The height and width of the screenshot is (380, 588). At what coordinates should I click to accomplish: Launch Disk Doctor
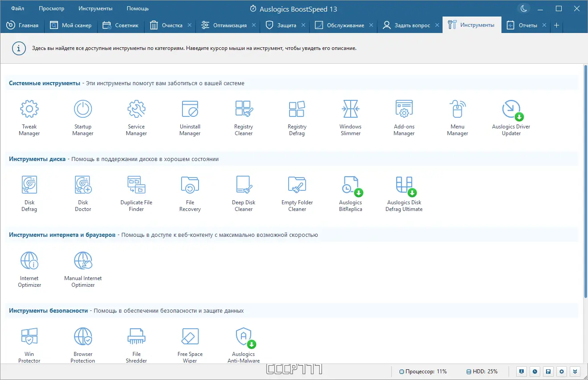click(83, 194)
